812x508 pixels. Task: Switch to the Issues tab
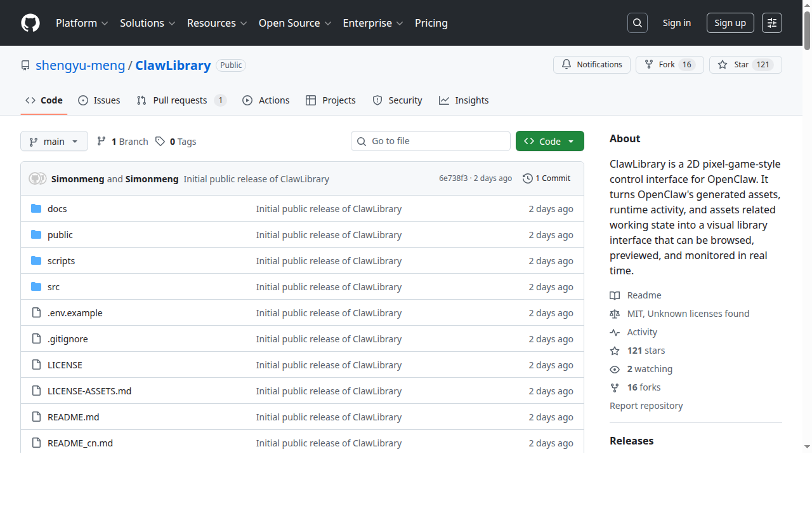99,100
